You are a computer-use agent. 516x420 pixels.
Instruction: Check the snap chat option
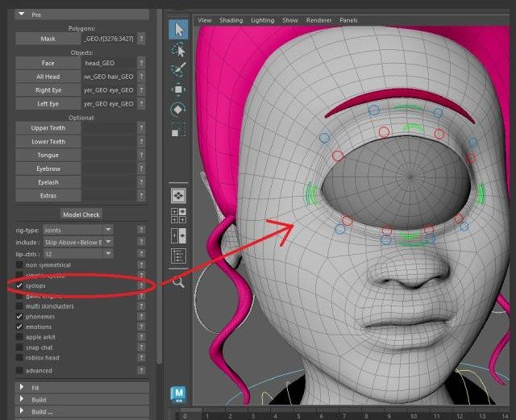[x=19, y=347]
